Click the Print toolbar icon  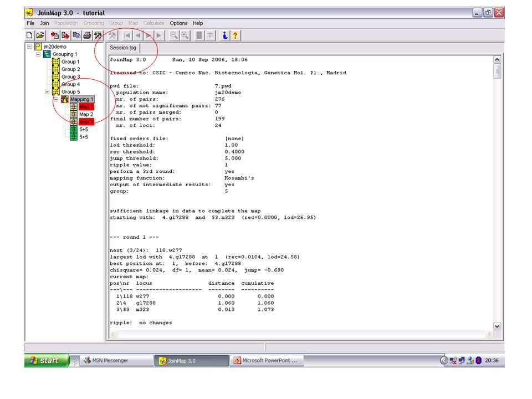click(x=87, y=35)
